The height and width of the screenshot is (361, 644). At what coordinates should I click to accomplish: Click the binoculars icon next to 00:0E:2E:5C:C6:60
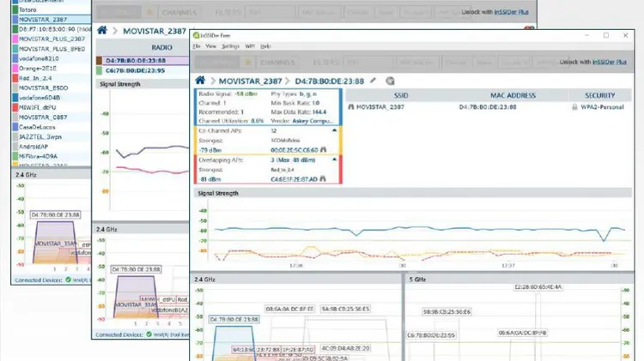click(324, 150)
